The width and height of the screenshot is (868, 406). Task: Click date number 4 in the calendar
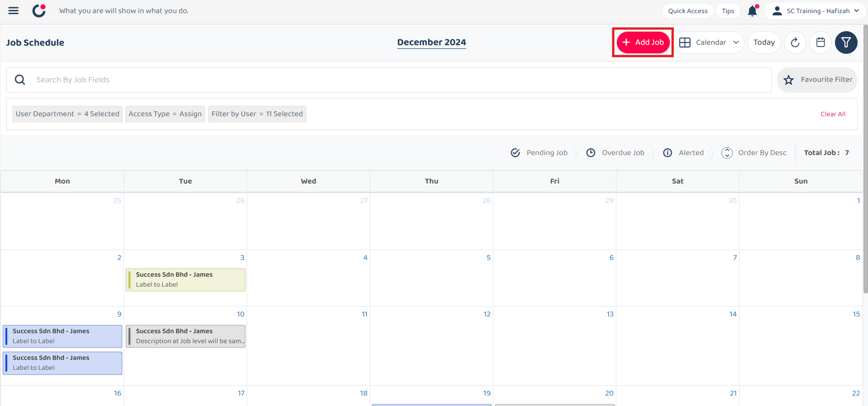coord(365,258)
